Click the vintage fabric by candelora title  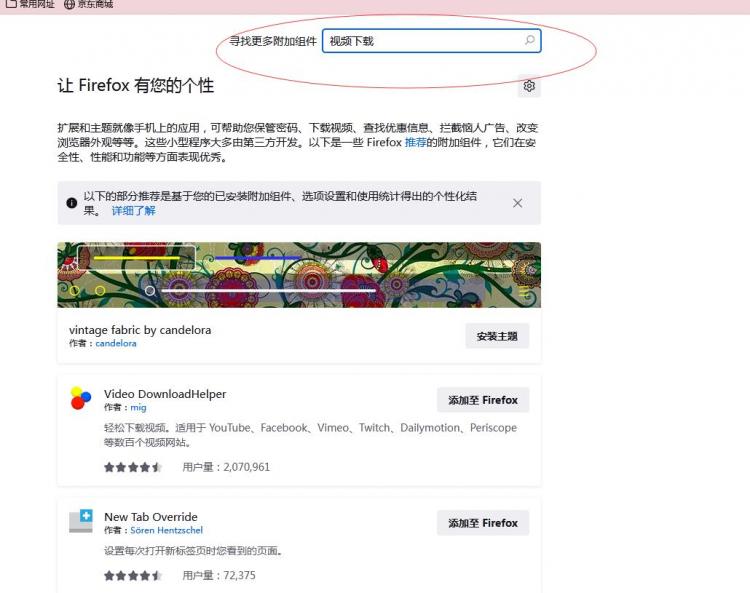140,330
